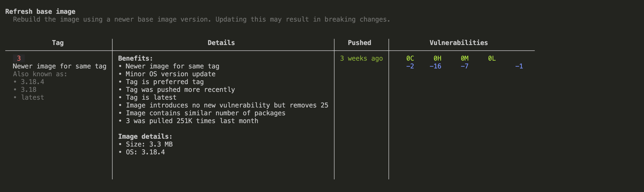Image resolution: width=644 pixels, height=192 pixels.
Task: Click the "Refresh base image" heading
Action: tap(40, 11)
